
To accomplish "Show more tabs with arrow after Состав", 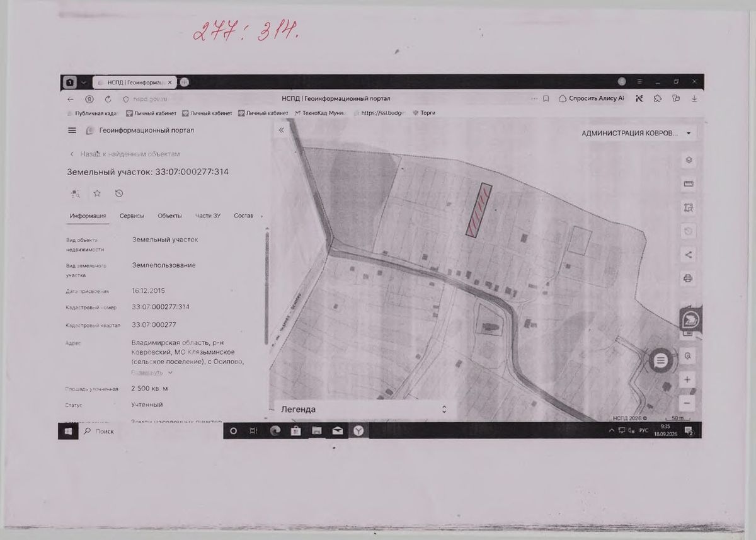I will (x=261, y=215).
